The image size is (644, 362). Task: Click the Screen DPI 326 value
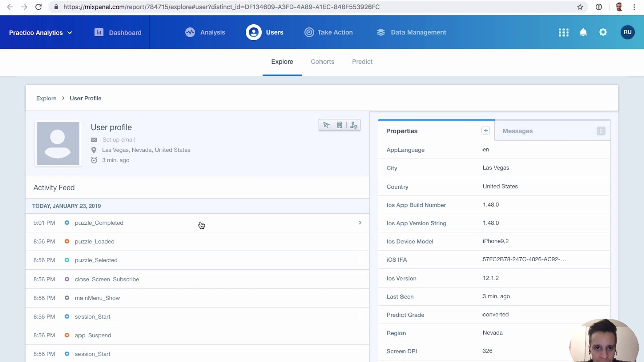click(x=487, y=351)
